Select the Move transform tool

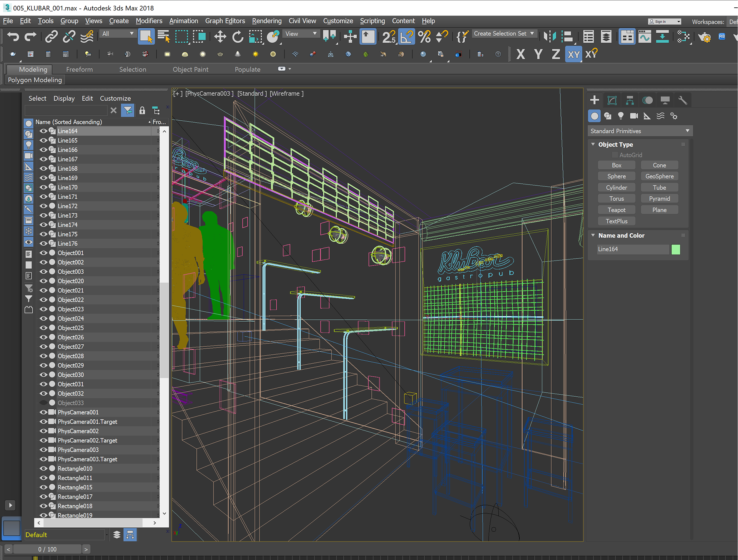[x=220, y=37]
